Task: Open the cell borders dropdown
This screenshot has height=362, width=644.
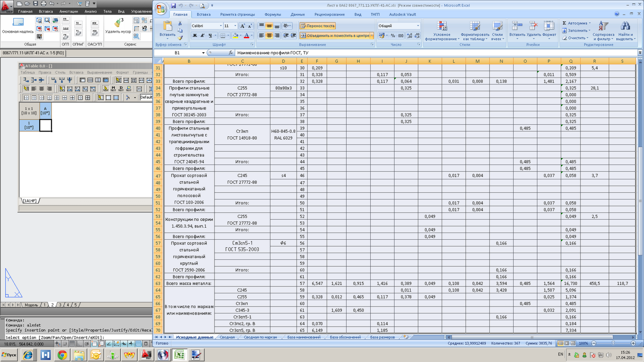Action: point(228,35)
